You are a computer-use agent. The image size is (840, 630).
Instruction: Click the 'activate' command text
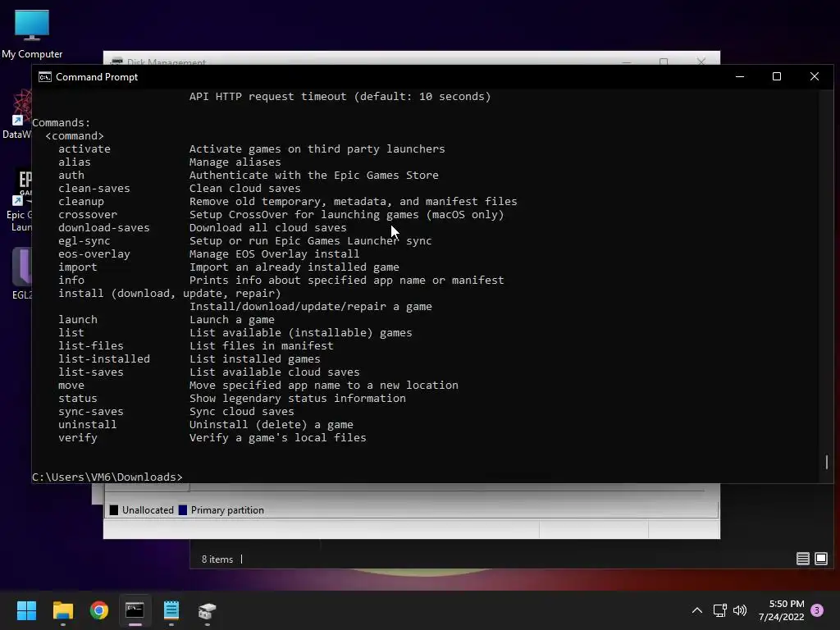[84, 149]
